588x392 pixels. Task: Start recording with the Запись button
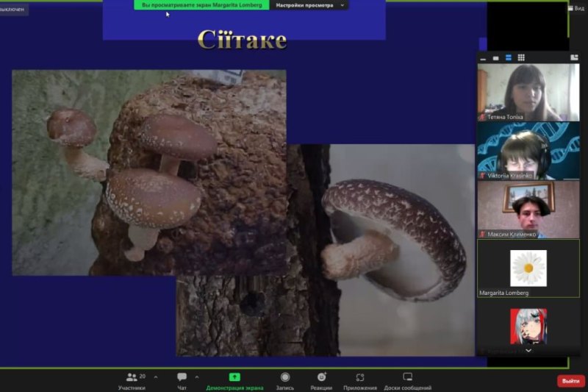[x=284, y=380]
